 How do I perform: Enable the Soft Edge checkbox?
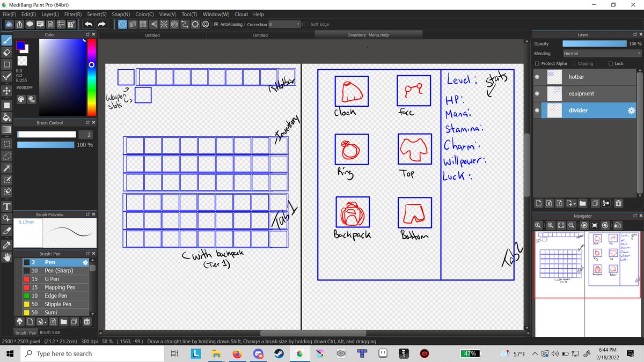tap(306, 24)
